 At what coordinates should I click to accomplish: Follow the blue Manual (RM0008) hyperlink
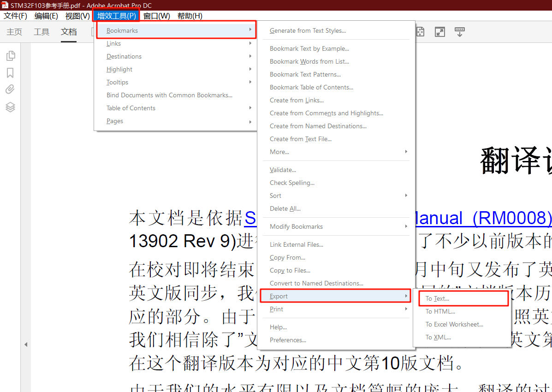click(x=483, y=218)
